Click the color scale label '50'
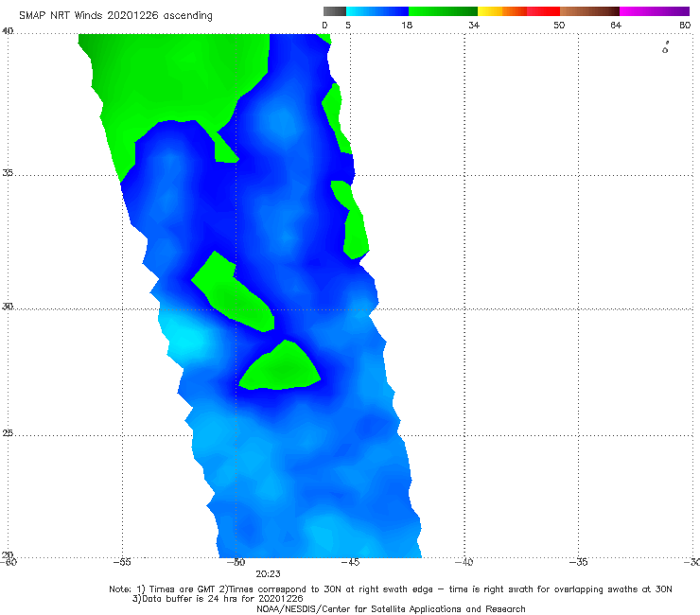The width and height of the screenshot is (700, 615). pos(559,25)
